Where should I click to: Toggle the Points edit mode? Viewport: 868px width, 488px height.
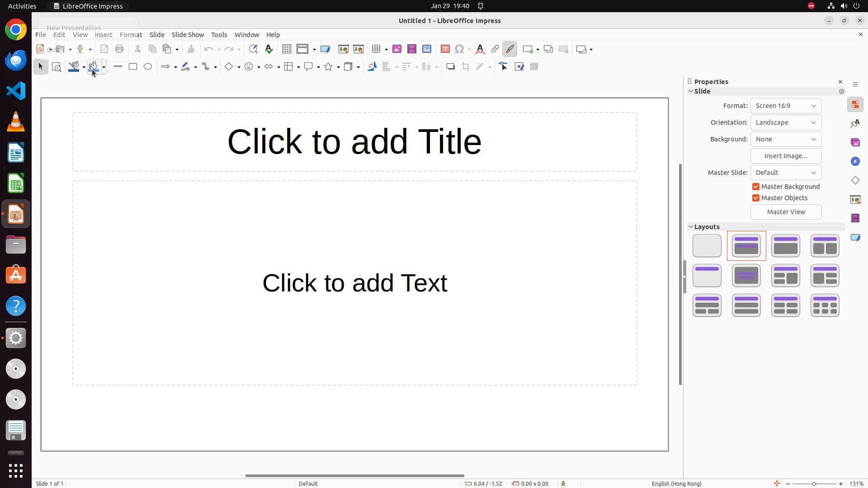click(504, 67)
